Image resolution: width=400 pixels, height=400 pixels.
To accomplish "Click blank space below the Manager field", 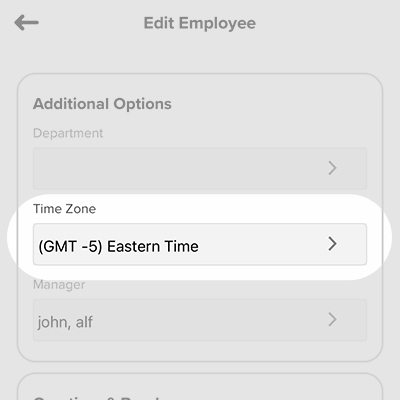I will (200, 351).
